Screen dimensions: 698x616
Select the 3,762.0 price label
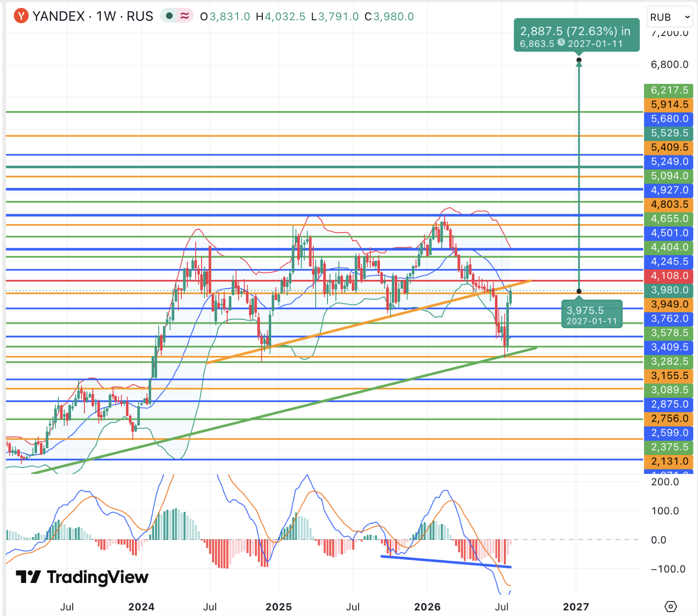(669, 319)
